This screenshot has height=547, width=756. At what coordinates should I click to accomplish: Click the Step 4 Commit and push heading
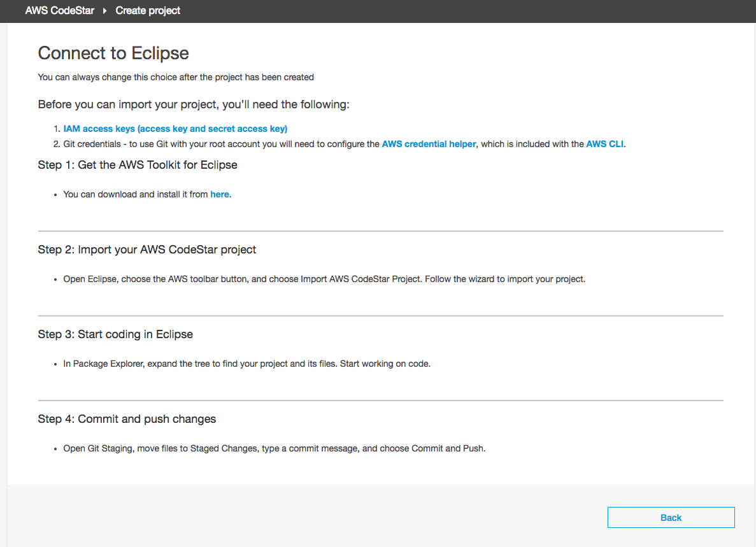[127, 419]
